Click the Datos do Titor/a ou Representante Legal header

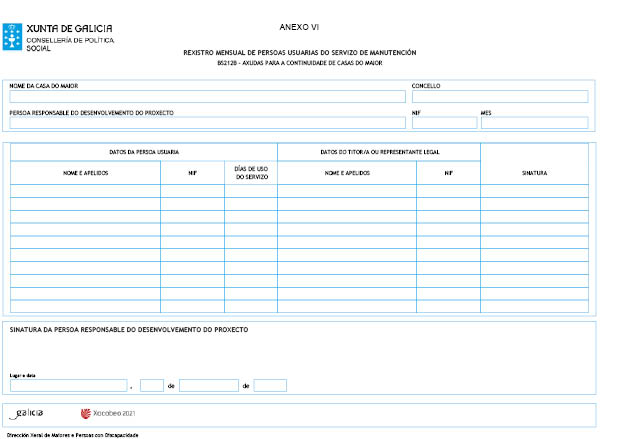pos(379,152)
